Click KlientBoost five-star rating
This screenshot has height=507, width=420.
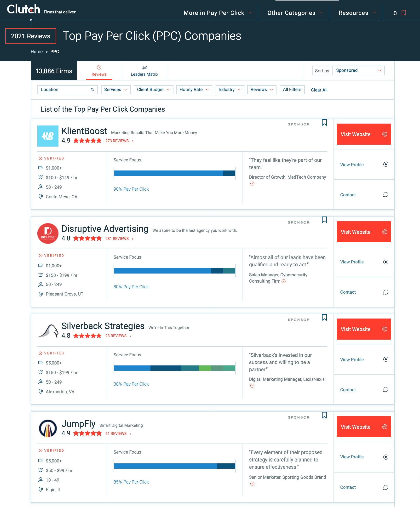(x=87, y=141)
